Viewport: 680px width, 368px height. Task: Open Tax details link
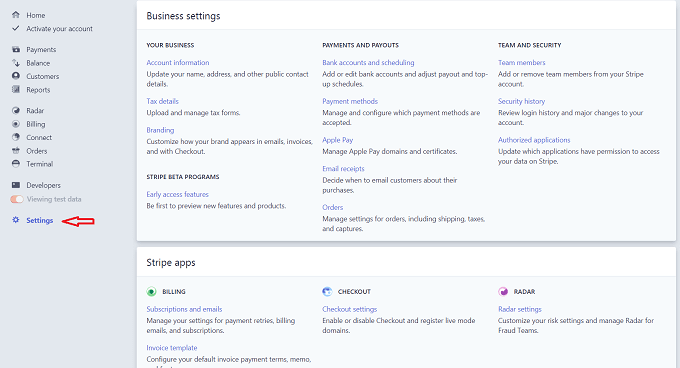tap(163, 101)
